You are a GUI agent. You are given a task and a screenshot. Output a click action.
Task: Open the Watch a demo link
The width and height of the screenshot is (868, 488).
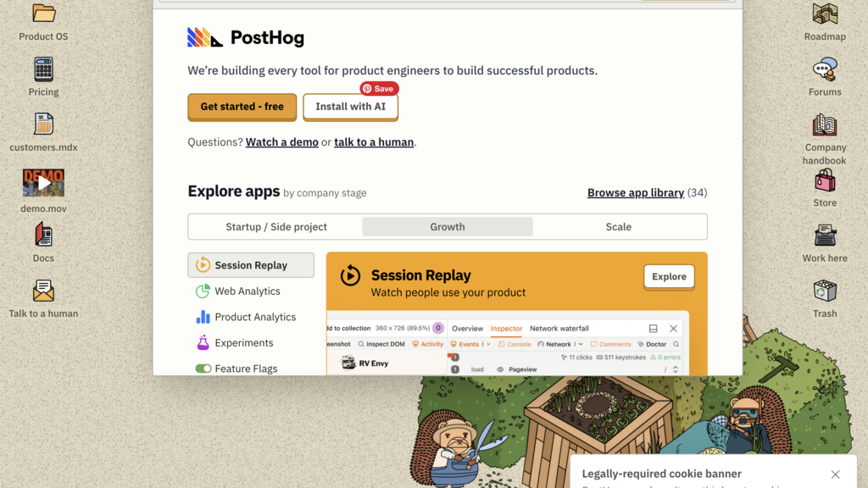coord(281,142)
